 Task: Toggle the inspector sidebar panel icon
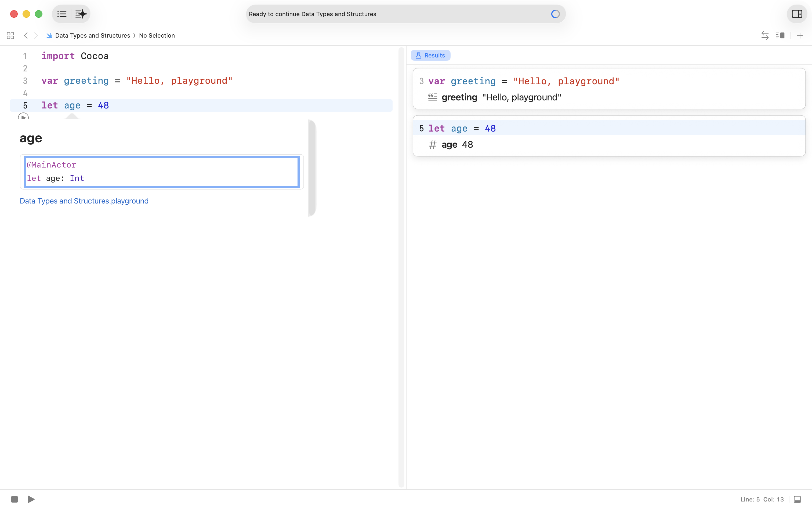(x=796, y=14)
